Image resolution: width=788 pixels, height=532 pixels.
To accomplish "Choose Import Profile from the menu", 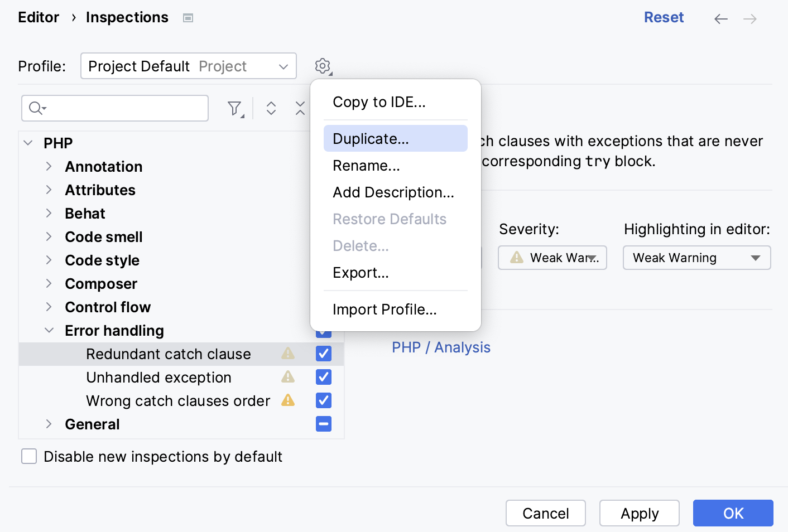I will (x=385, y=309).
